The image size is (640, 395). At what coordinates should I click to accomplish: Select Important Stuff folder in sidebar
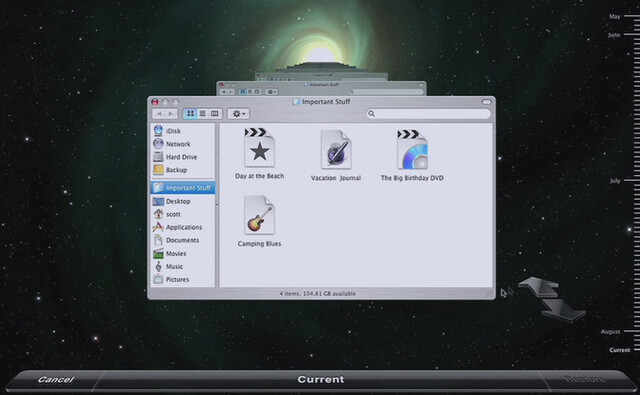(182, 188)
